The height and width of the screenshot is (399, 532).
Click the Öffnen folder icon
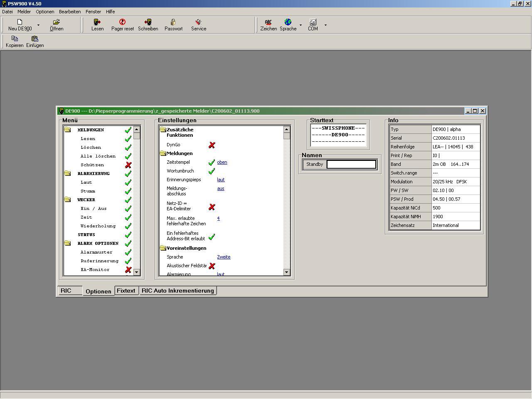point(57,22)
